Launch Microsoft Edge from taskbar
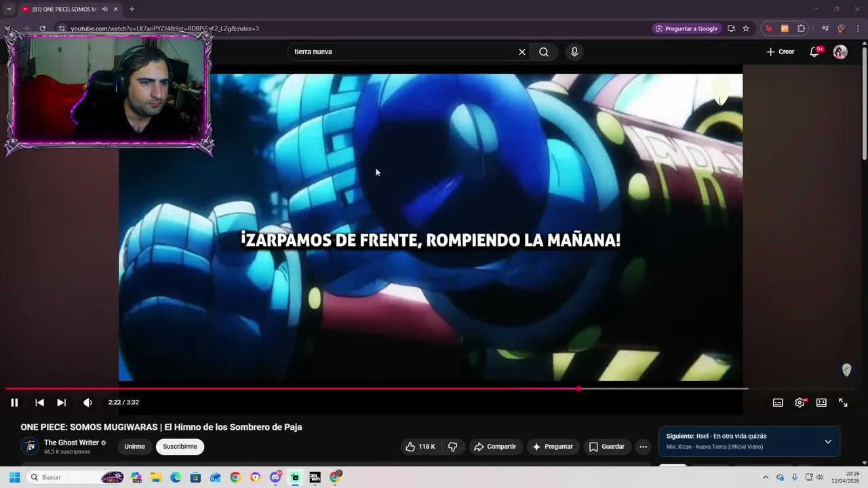 point(176,477)
